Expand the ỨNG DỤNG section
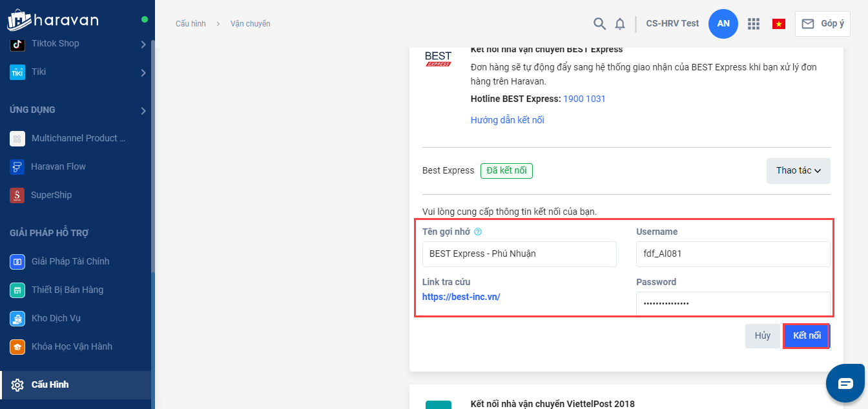Screen dimensions: 868x409 (143, 111)
